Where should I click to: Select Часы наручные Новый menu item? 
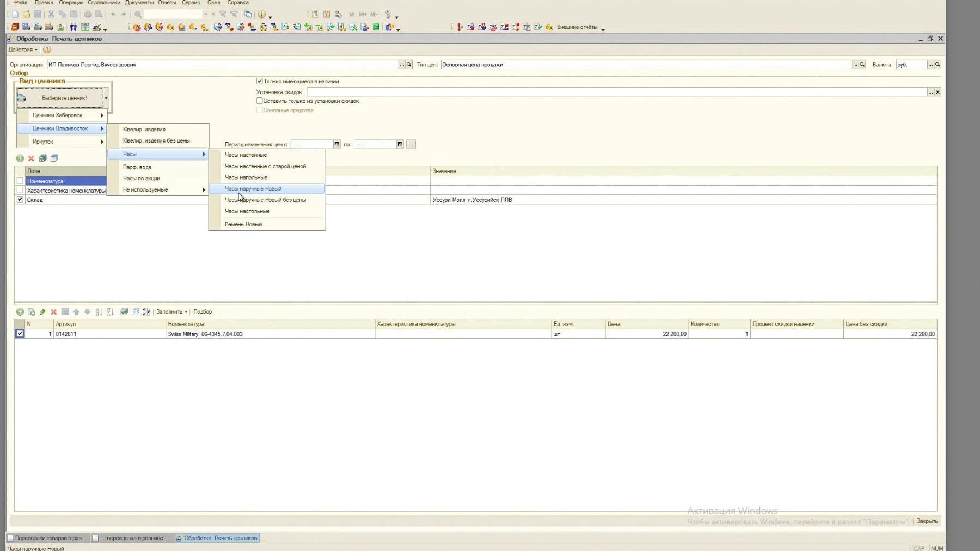tap(267, 189)
